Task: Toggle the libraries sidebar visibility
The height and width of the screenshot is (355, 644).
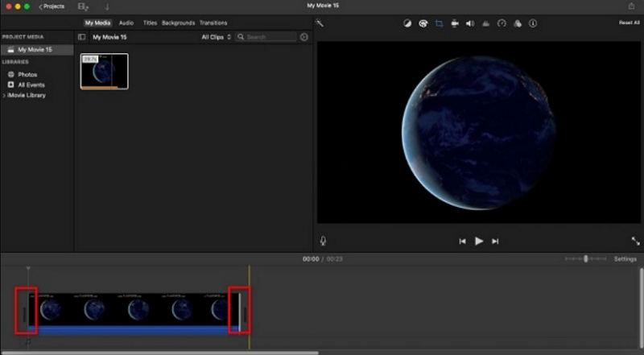Action: tap(81, 37)
